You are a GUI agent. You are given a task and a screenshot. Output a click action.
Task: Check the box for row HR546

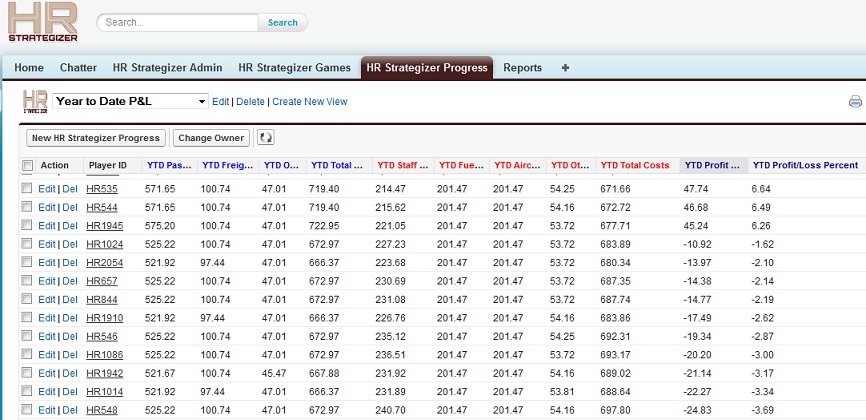(x=27, y=336)
